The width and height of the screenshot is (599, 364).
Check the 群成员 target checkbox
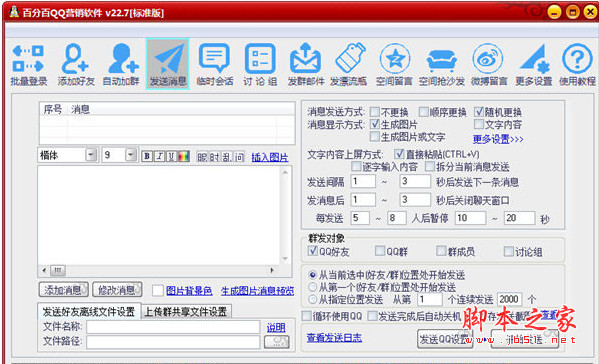pyautogui.click(x=442, y=251)
